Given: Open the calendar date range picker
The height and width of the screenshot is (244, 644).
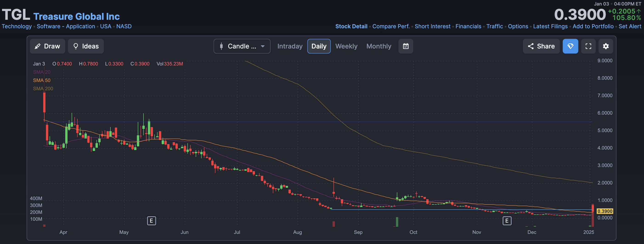Looking at the screenshot, I should (x=406, y=46).
